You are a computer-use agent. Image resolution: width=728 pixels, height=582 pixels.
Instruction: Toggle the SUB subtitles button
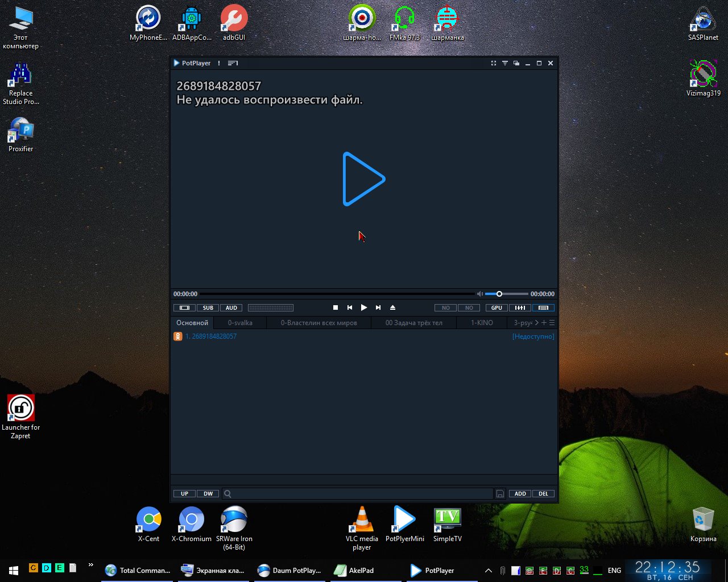click(x=208, y=307)
